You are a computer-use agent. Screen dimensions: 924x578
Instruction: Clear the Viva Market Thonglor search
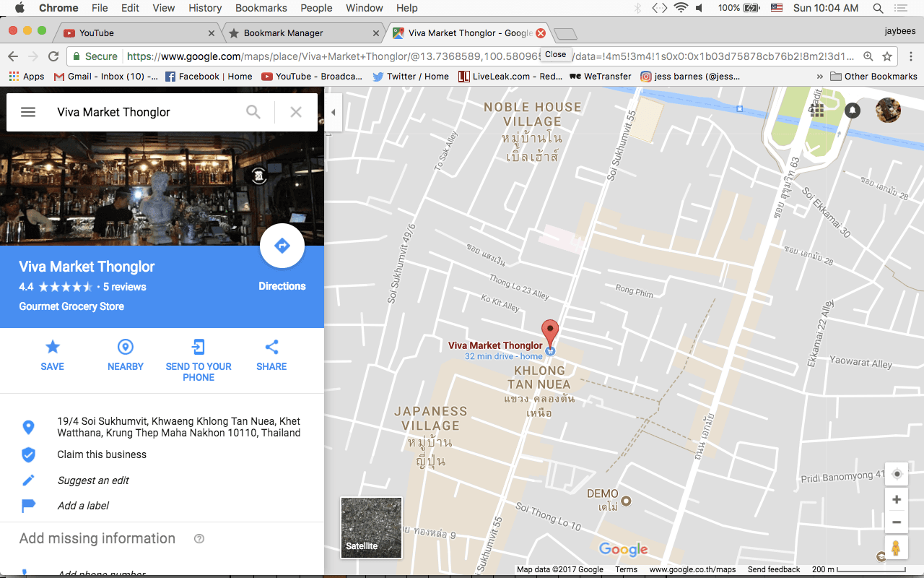pyautogui.click(x=296, y=112)
